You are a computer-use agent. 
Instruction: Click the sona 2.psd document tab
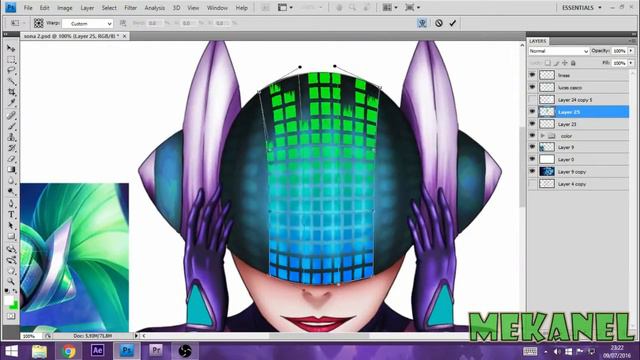click(71, 36)
